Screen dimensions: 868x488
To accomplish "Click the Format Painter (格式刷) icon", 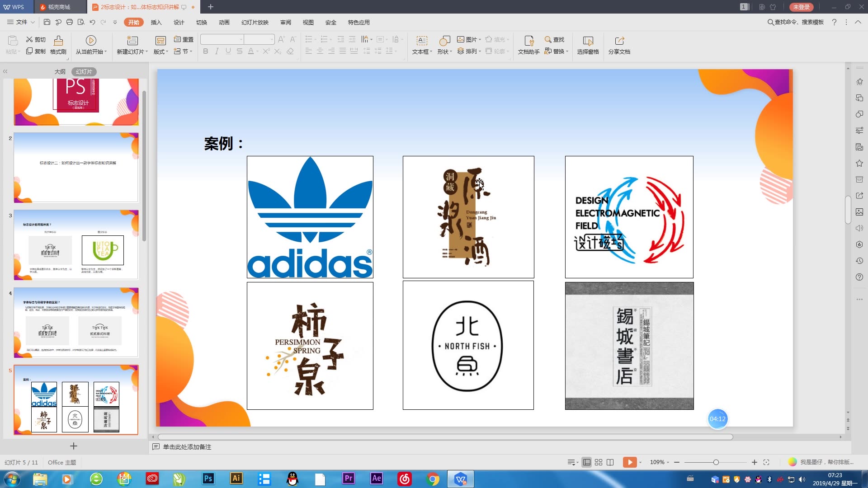I will click(58, 41).
